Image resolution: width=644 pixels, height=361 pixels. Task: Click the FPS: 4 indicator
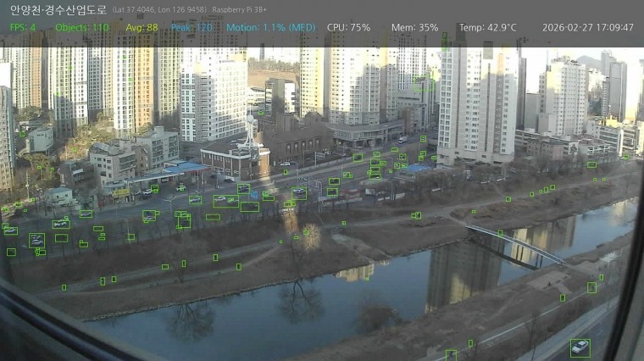click(23, 27)
